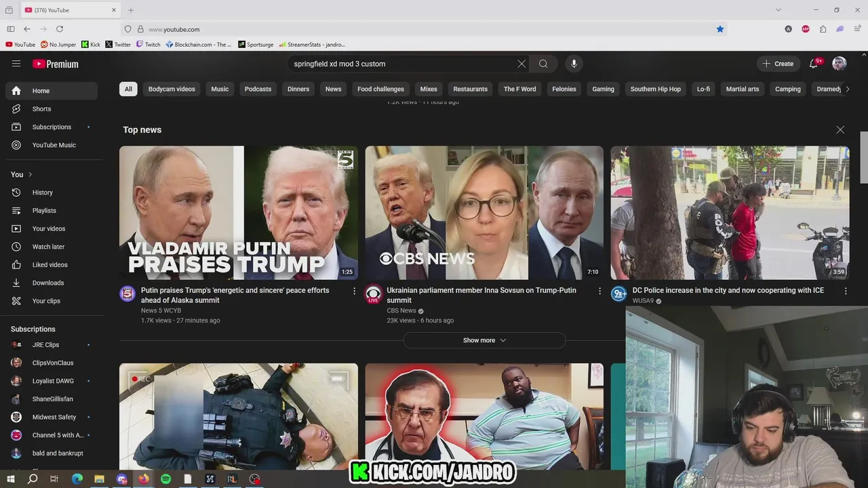Open YouTube Music in the sidebar

click(x=52, y=145)
